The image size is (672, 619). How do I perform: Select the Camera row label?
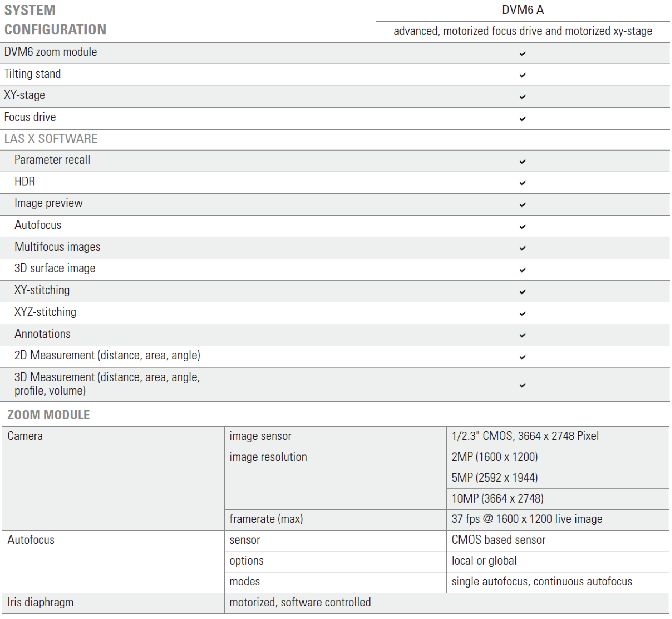point(25,436)
